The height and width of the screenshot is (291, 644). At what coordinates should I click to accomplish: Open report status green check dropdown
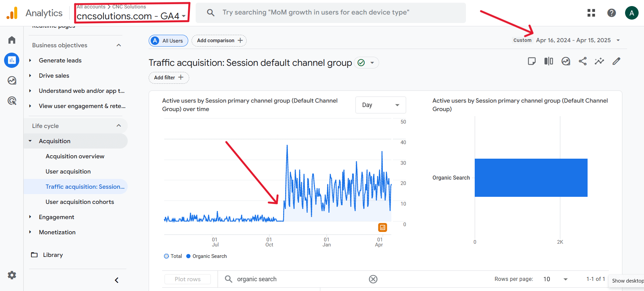point(366,63)
